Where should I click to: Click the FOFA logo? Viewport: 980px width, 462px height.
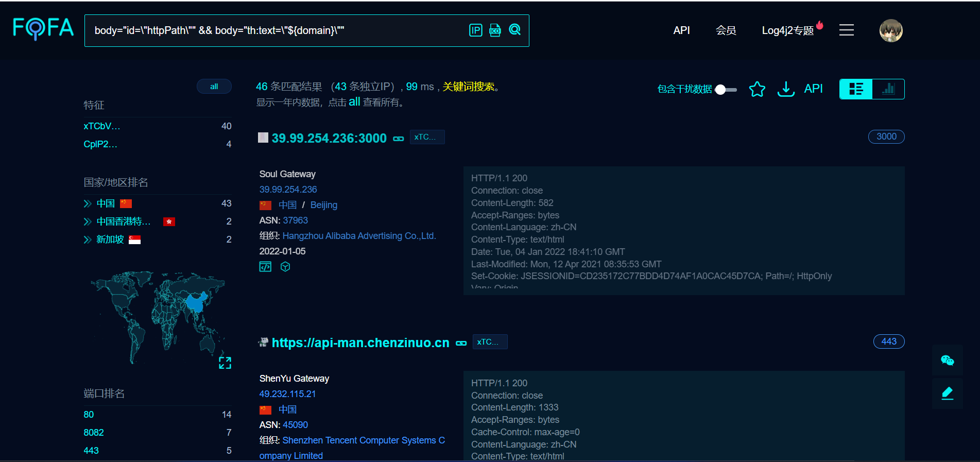point(43,28)
